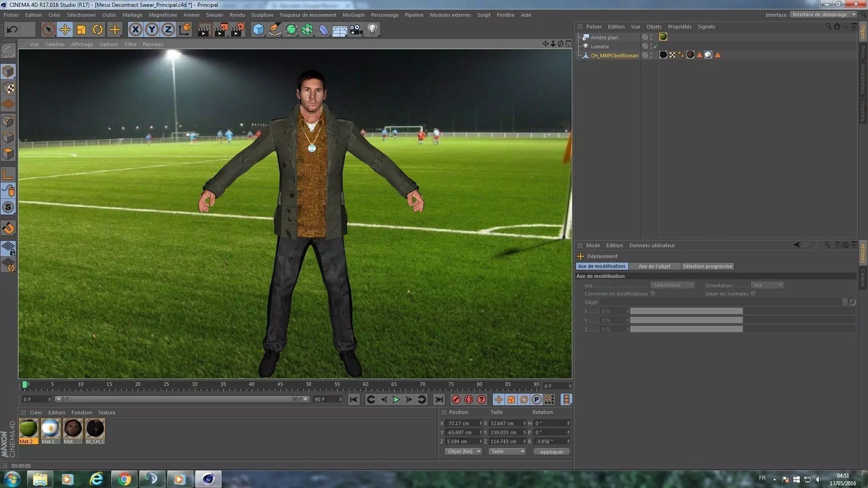Select the Live Selection tool
The width and height of the screenshot is (868, 488).
[48, 30]
